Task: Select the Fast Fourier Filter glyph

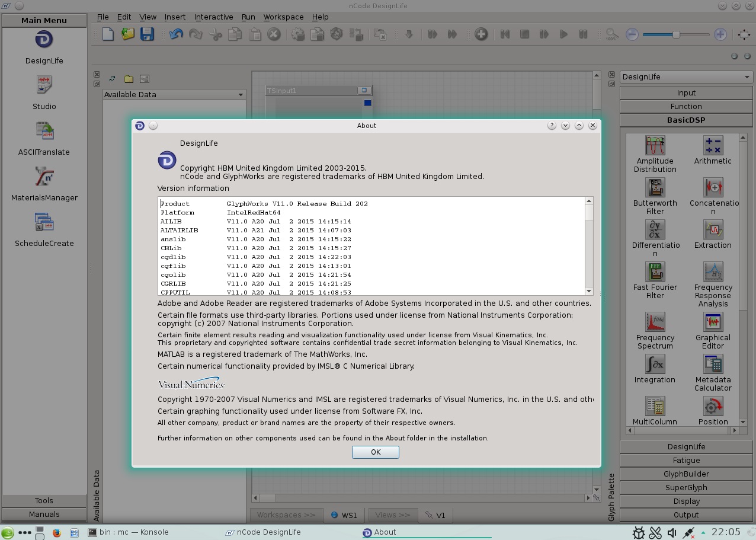Action: tap(655, 280)
